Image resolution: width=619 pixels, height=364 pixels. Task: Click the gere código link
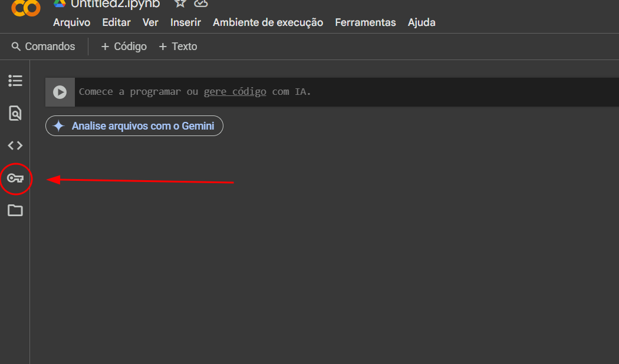235,92
